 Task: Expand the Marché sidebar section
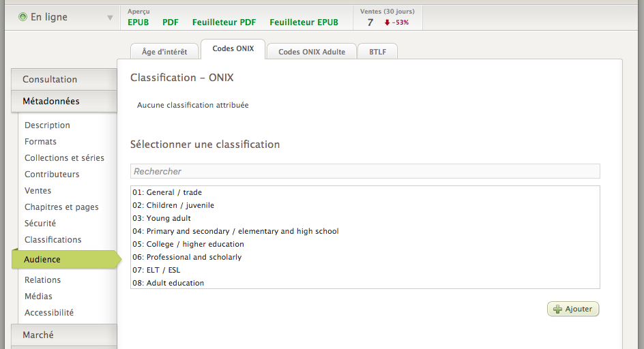[x=64, y=335]
